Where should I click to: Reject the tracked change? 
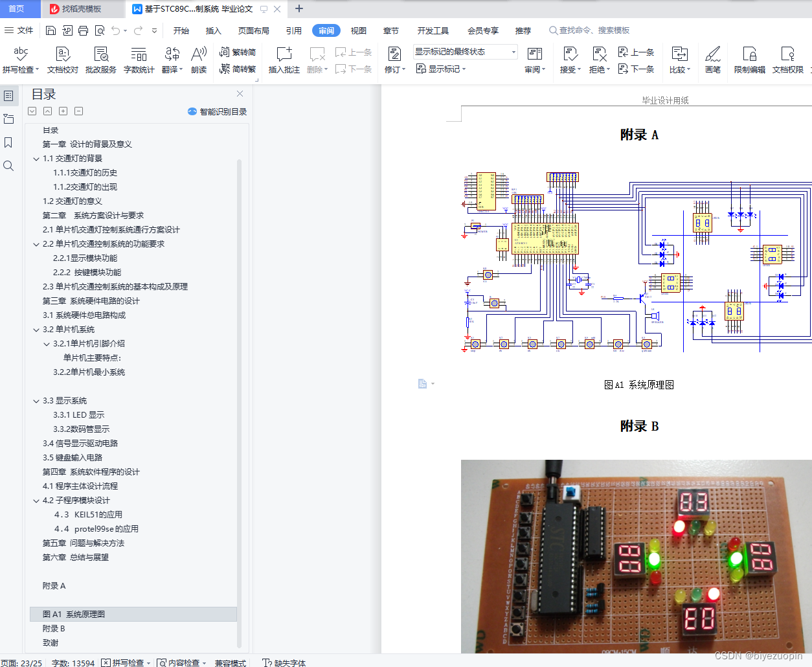coord(600,60)
